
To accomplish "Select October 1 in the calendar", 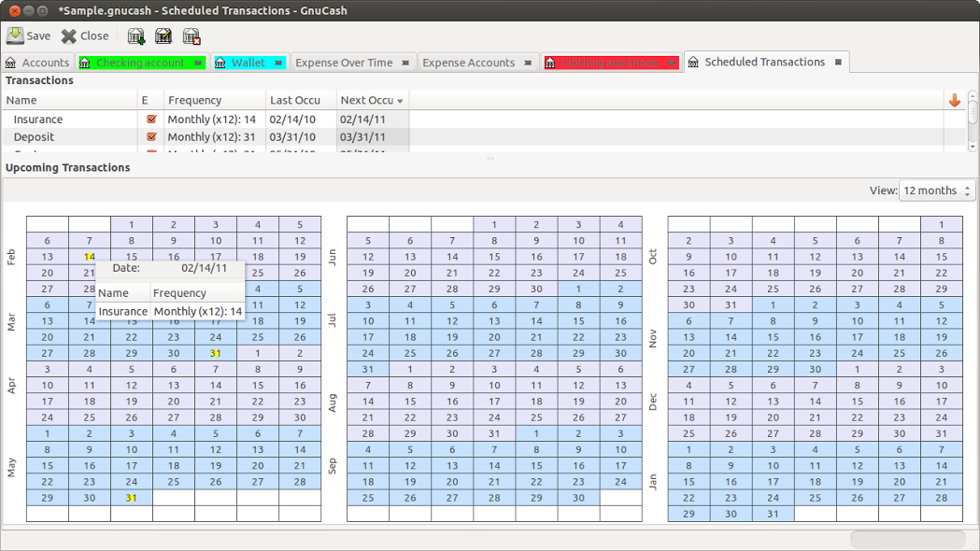I will pyautogui.click(x=942, y=224).
